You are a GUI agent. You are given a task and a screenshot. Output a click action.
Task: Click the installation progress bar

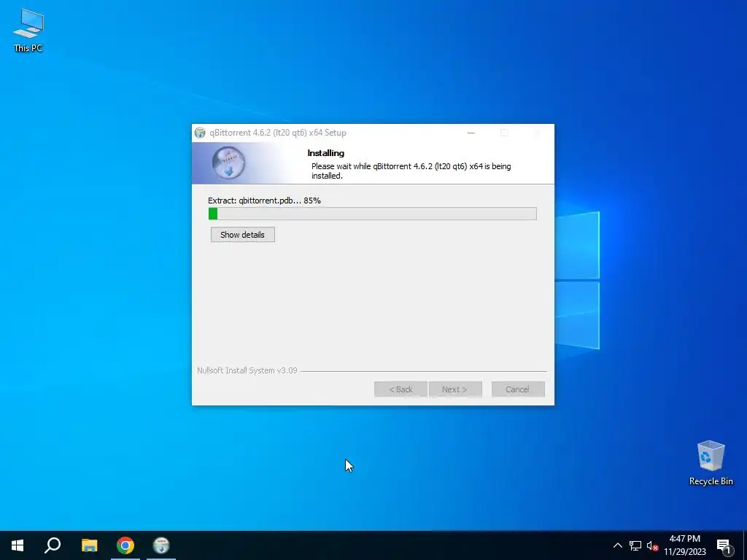point(373,214)
